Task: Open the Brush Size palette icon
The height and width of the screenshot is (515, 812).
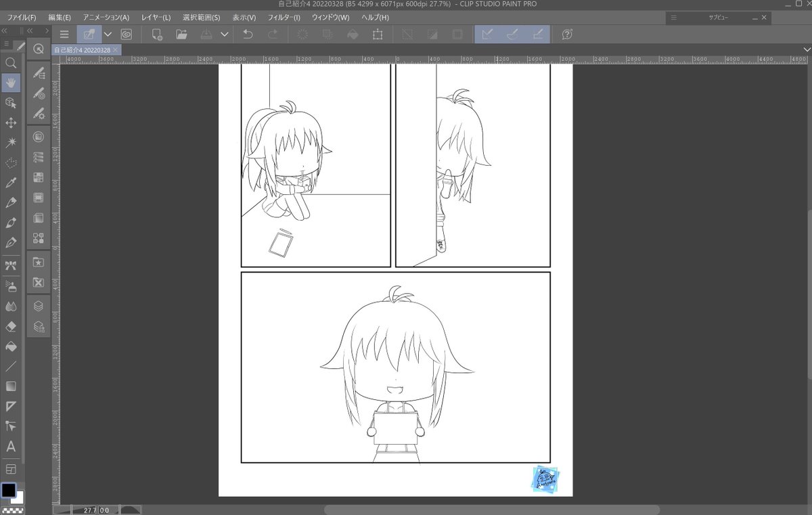Action: pyautogui.click(x=39, y=93)
